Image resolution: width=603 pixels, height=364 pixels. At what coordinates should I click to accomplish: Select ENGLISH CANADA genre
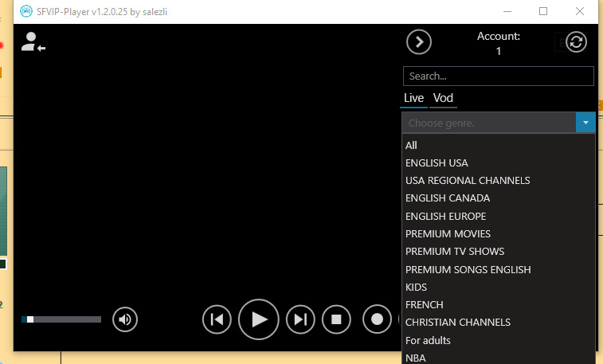[x=499, y=198]
